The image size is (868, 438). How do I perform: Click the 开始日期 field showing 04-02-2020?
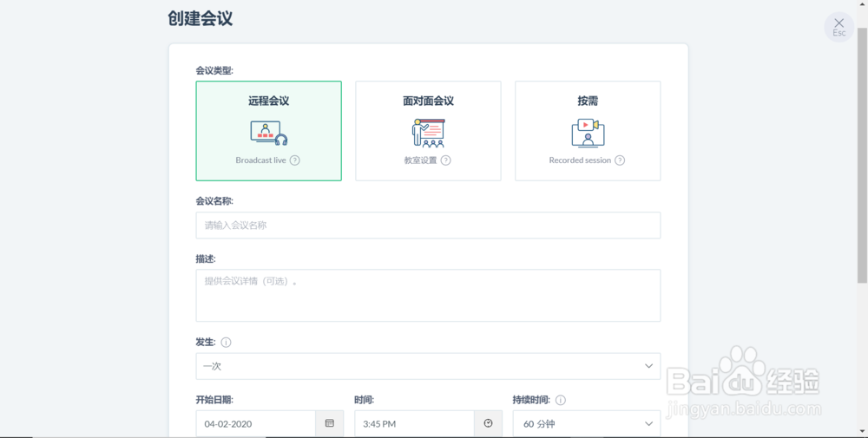[x=256, y=424]
